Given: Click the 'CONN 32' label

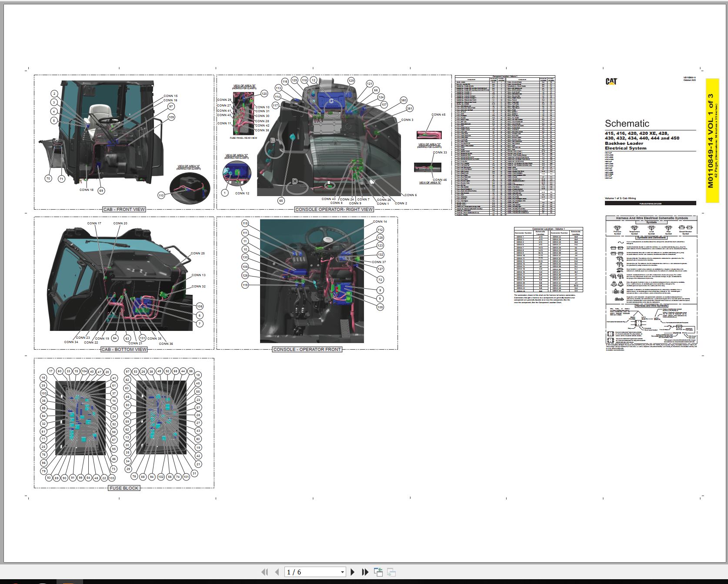Looking at the screenshot, I should 198,286.
